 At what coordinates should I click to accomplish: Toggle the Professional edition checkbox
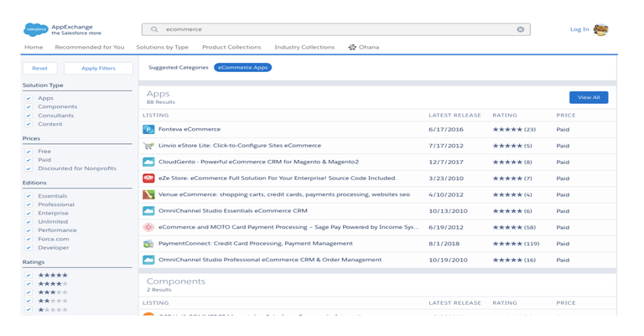coord(29,204)
